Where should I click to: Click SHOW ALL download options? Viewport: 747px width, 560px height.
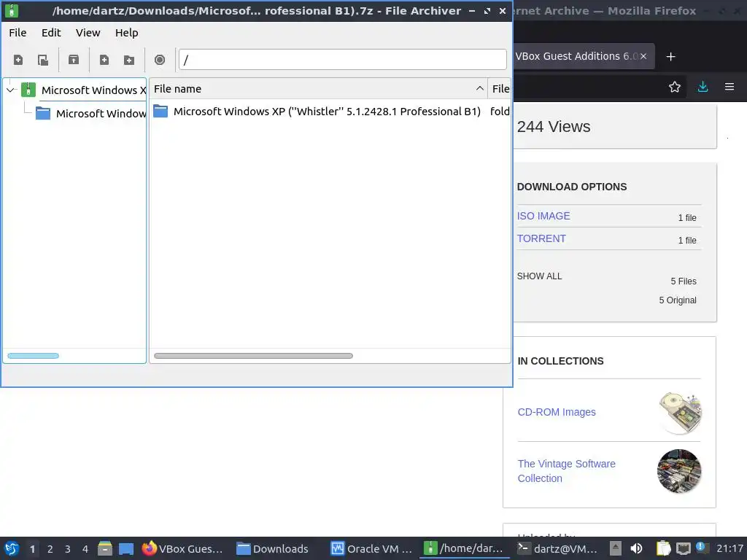[x=539, y=276]
